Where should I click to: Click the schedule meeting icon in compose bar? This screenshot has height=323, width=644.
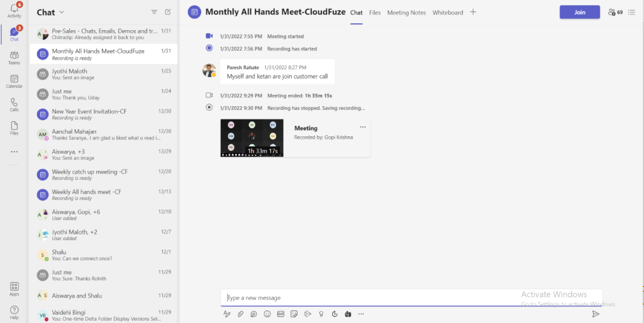[308, 314]
